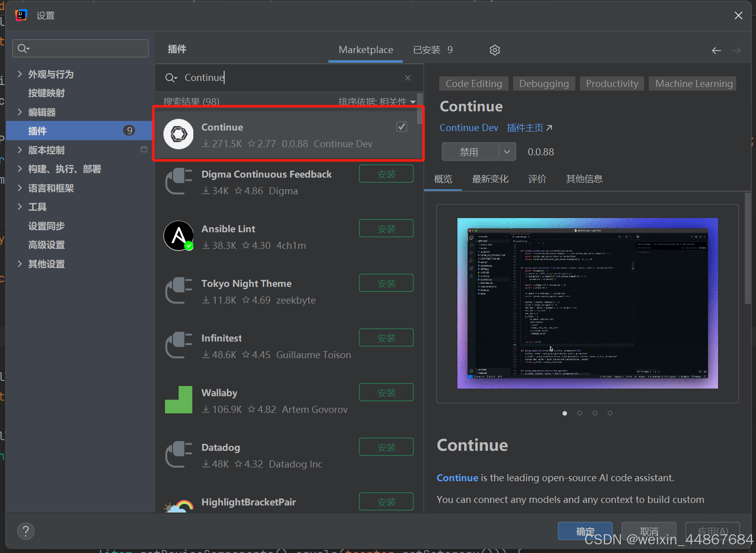Expand the 语言和框架 settings group

point(20,188)
